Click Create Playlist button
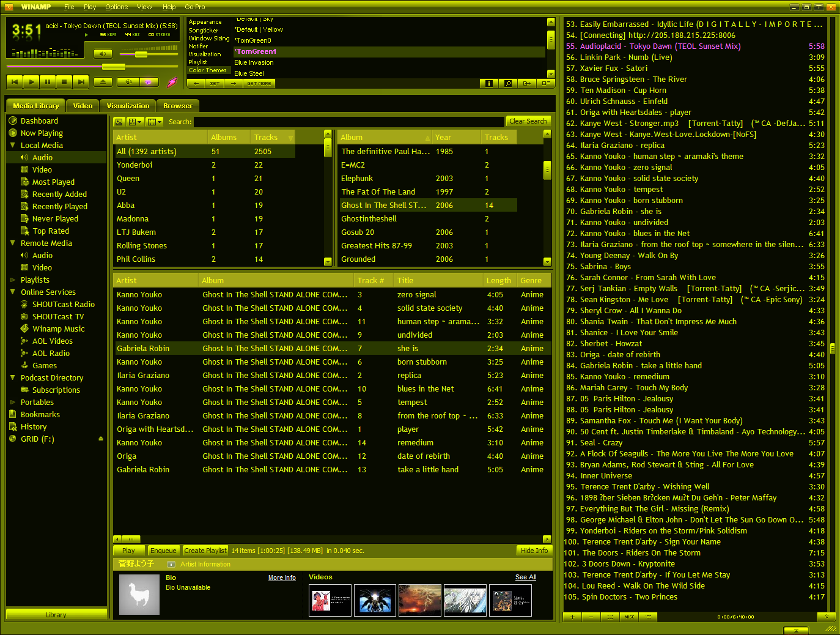840x635 pixels. tap(205, 551)
